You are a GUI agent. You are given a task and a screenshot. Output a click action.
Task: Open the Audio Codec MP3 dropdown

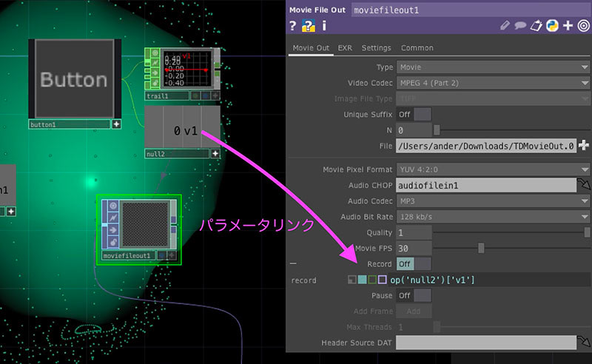[x=493, y=201]
